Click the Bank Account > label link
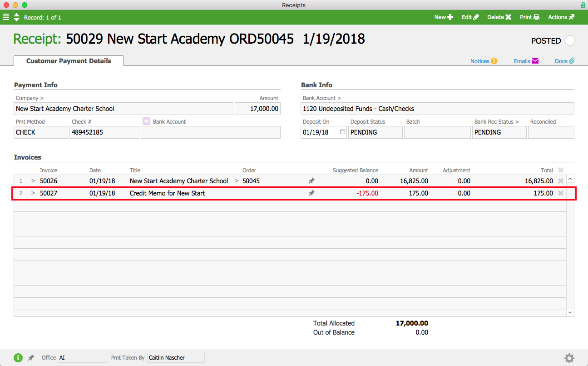Viewport: 588px width, 366px height. [321, 98]
